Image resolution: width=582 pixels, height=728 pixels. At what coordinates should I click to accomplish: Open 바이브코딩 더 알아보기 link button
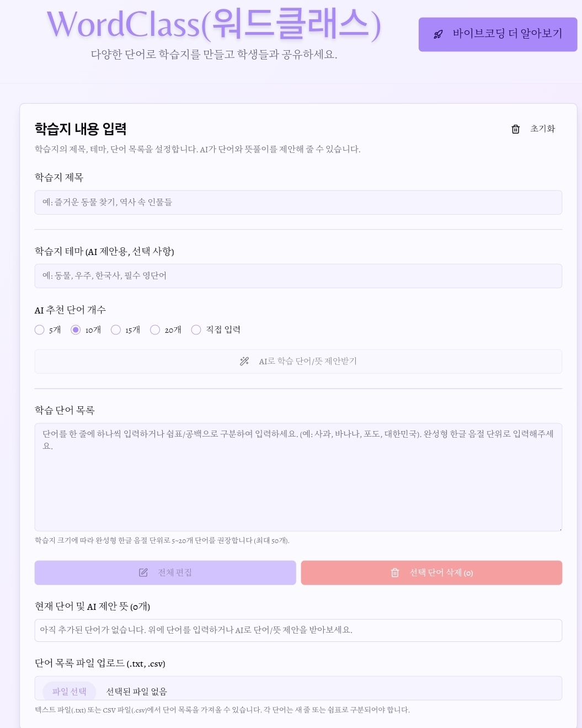pyautogui.click(x=498, y=34)
